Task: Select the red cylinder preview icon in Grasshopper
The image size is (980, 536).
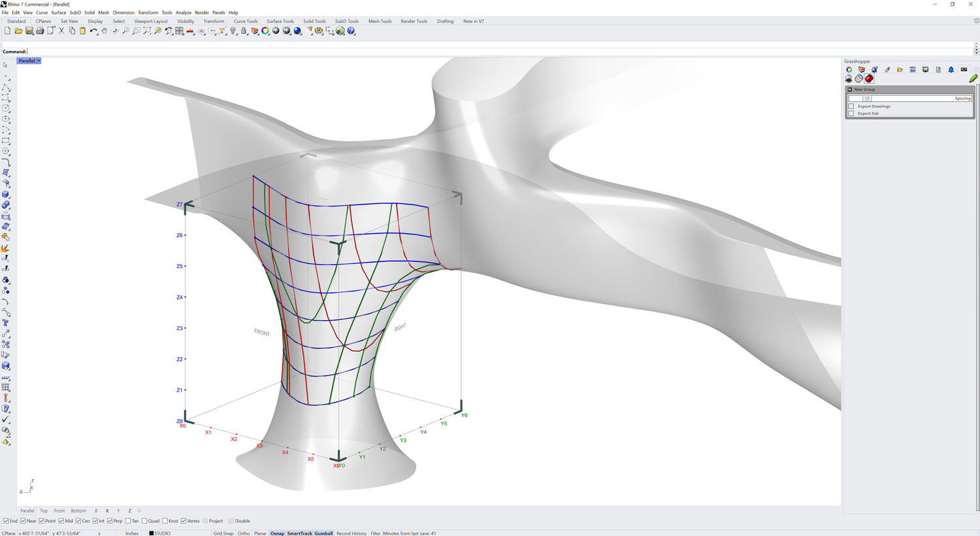Action: point(869,78)
